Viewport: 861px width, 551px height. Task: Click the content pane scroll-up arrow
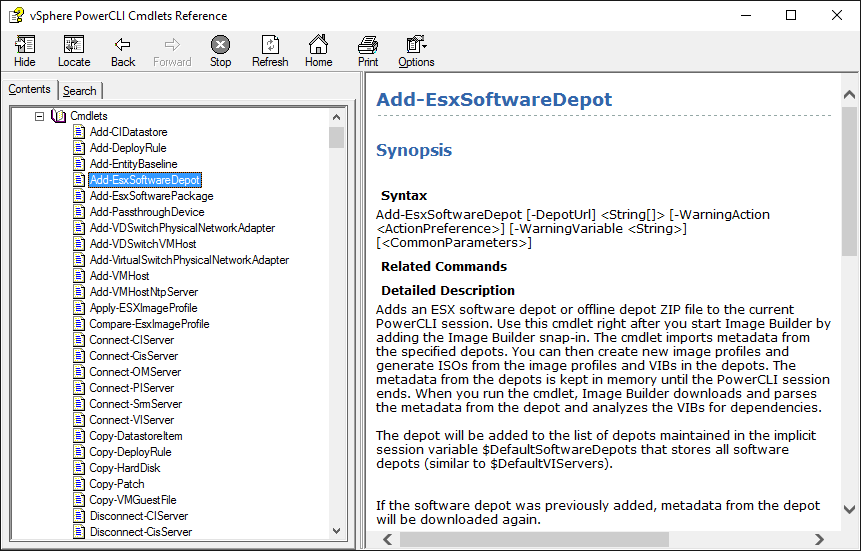click(849, 94)
